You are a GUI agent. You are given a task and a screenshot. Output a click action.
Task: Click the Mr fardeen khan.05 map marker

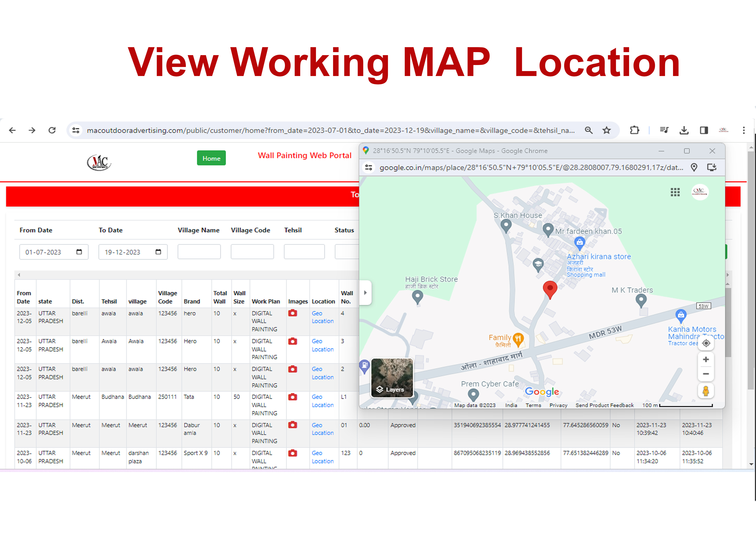click(548, 230)
